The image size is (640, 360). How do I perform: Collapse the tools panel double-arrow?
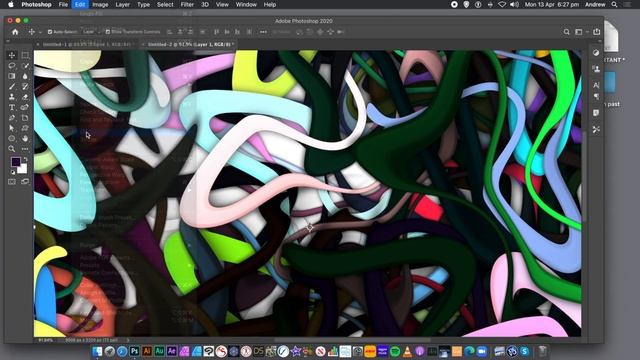point(8,41)
